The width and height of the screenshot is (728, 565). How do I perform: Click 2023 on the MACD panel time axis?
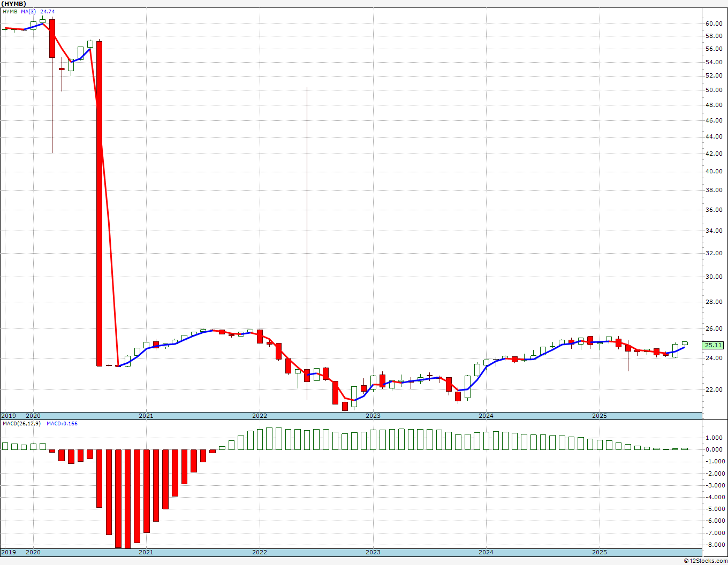373,552
